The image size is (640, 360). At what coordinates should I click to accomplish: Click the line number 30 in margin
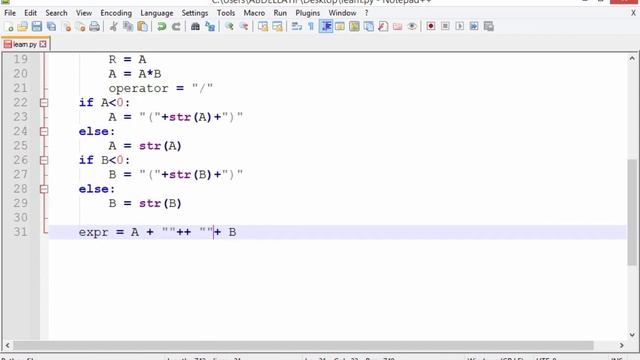[20, 218]
